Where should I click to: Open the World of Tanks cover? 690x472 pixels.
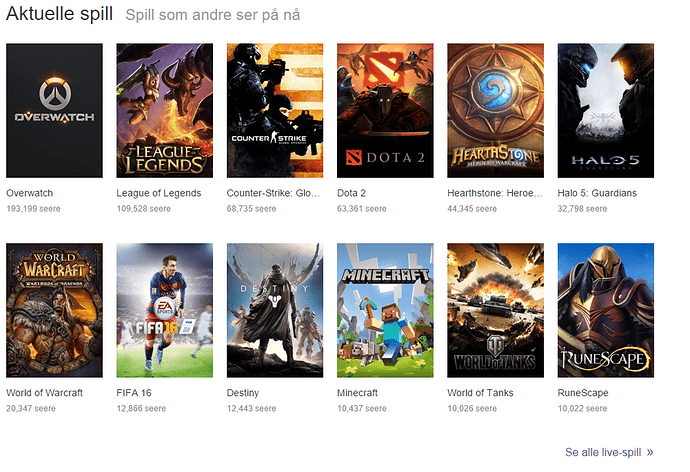pos(495,310)
